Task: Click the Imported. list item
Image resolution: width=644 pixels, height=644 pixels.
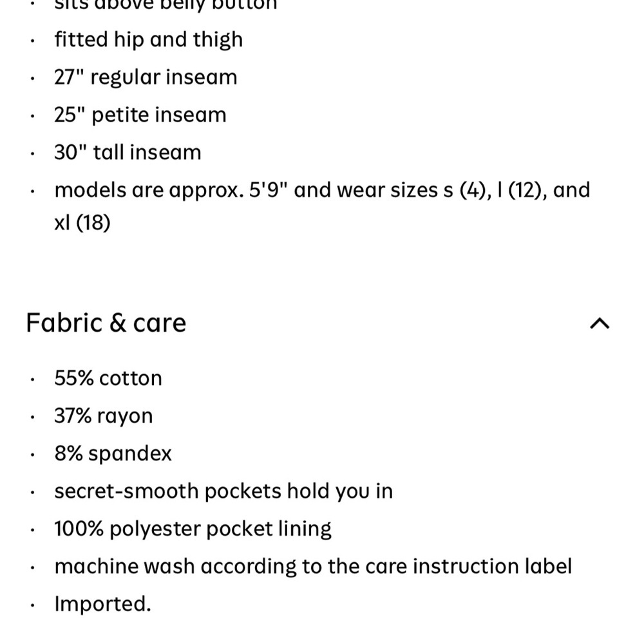Action: (102, 604)
